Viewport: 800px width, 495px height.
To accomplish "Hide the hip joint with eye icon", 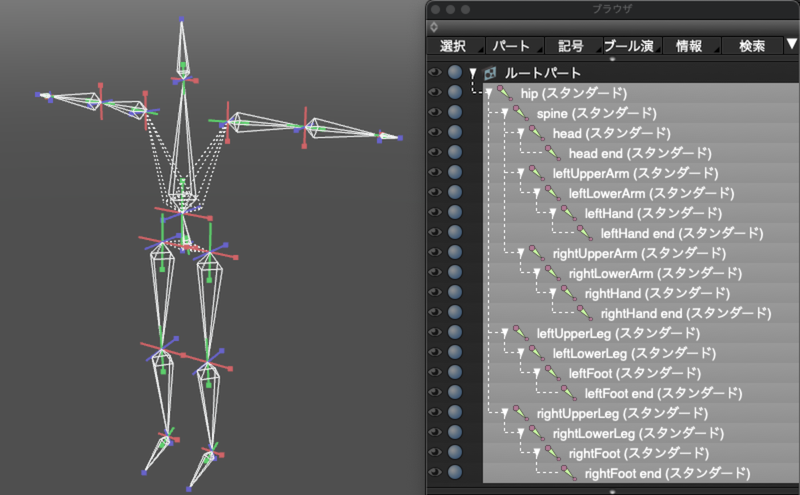I will 435,92.
